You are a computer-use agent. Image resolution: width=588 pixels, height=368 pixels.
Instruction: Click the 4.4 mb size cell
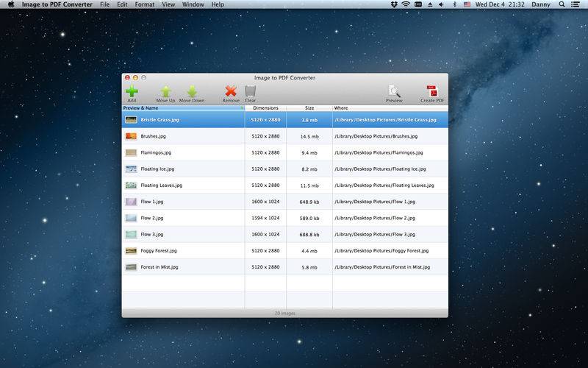click(309, 250)
